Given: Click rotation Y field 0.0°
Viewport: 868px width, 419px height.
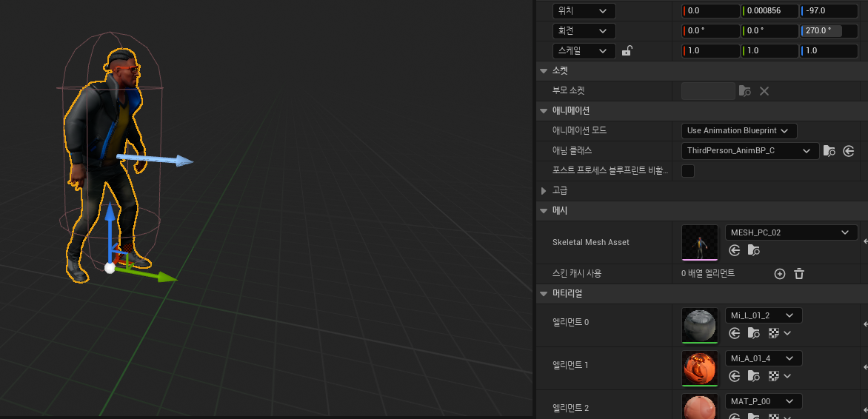Looking at the screenshot, I should (770, 31).
